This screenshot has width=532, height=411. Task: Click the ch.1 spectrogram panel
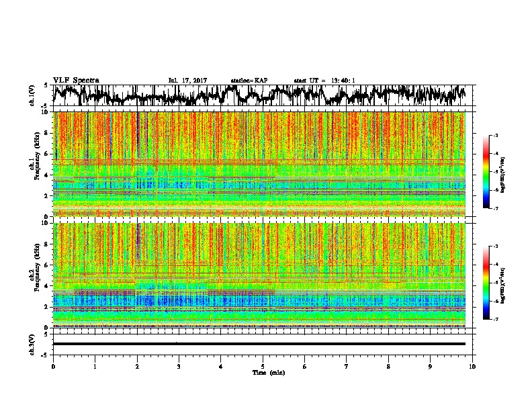pyautogui.click(x=259, y=164)
